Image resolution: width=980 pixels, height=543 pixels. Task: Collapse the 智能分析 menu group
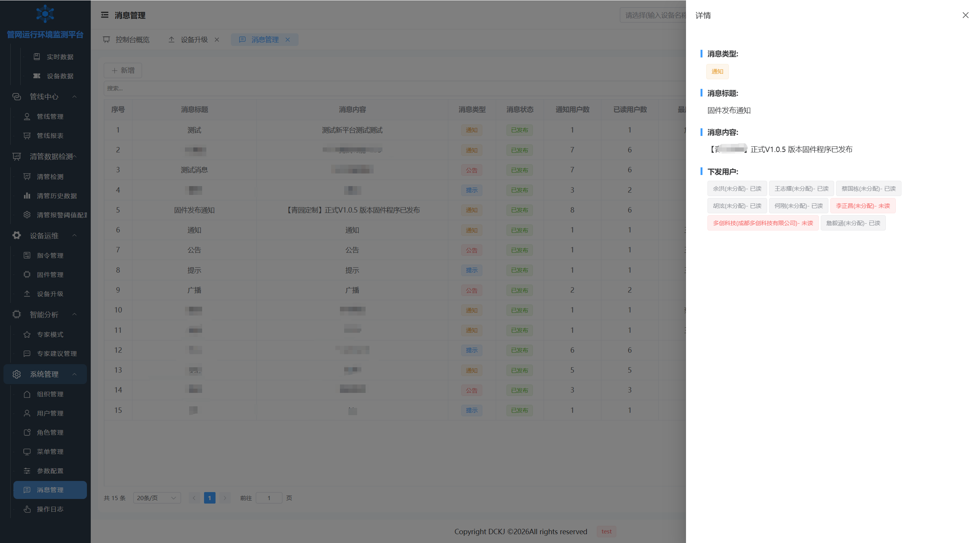pos(75,314)
